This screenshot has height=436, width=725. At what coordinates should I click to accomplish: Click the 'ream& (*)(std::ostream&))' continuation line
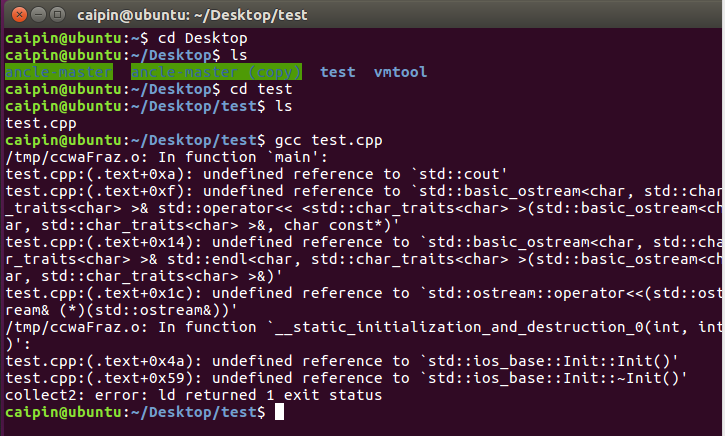(x=122, y=310)
